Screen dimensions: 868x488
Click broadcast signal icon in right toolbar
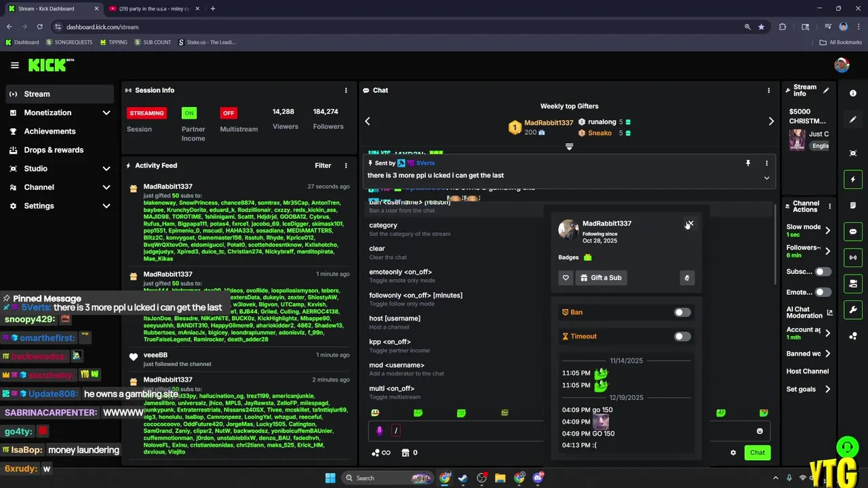(x=853, y=258)
